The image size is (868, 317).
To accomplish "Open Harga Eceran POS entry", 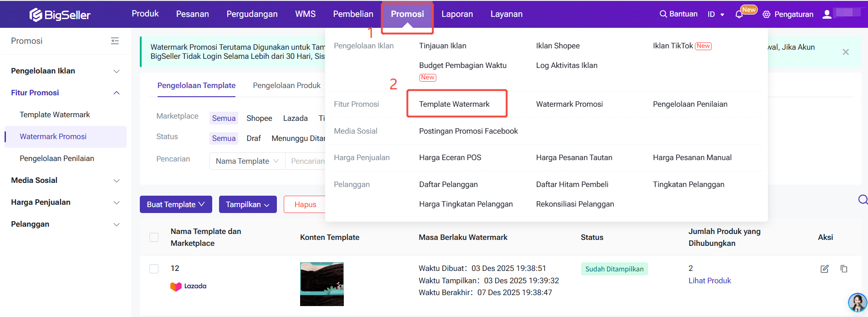I will 450,157.
